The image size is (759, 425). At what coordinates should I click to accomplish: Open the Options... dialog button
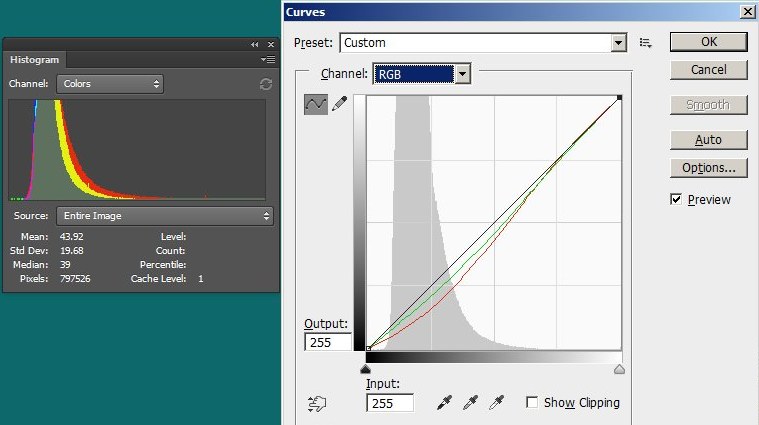pos(708,168)
